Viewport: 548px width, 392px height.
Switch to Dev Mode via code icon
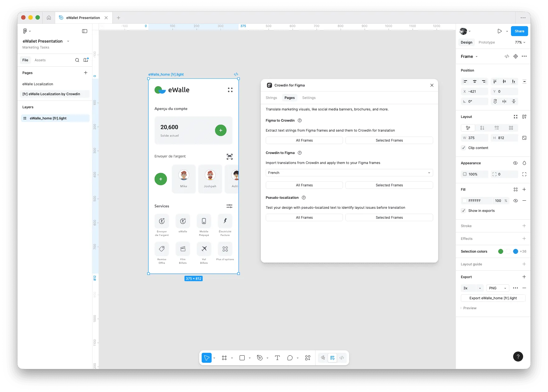coord(341,358)
